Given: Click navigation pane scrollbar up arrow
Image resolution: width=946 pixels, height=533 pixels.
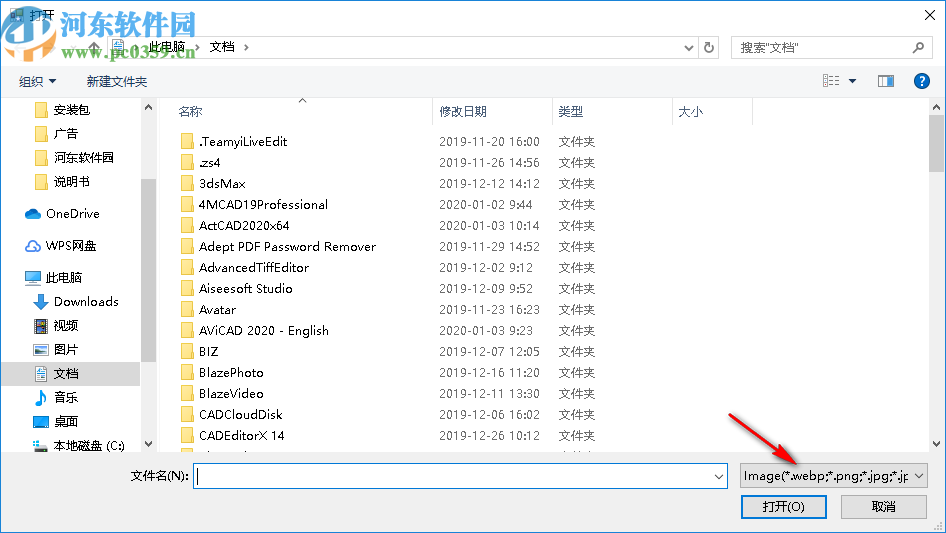Looking at the screenshot, I should click(148, 107).
